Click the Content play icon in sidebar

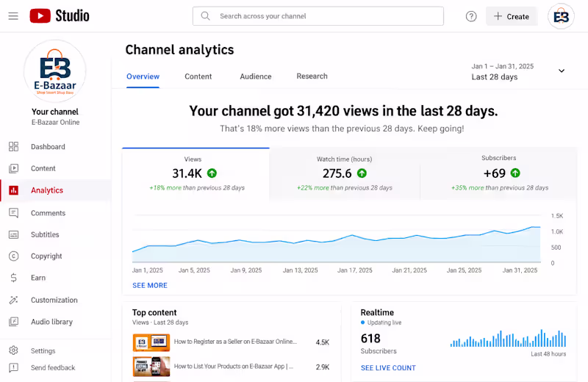[13, 168]
